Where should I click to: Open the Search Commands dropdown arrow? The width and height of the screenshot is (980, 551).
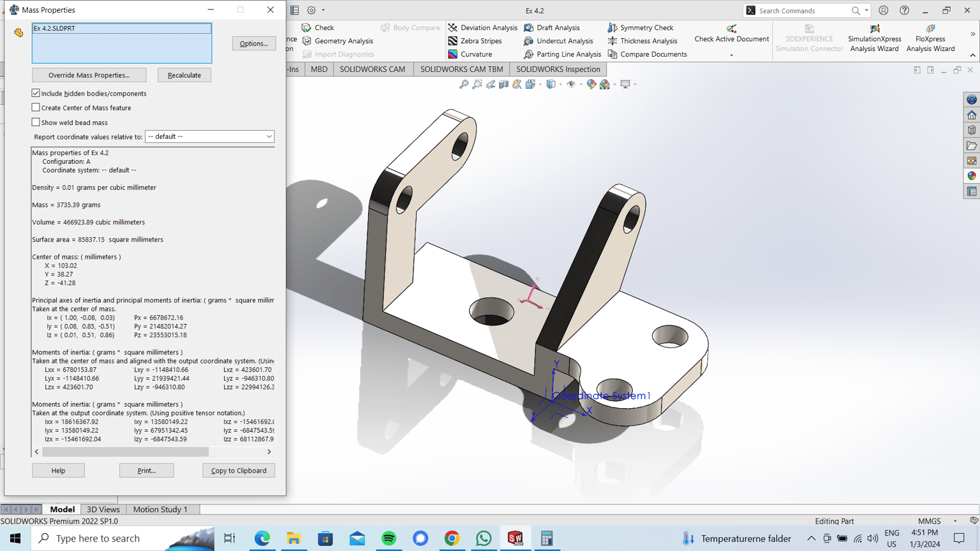coord(866,10)
